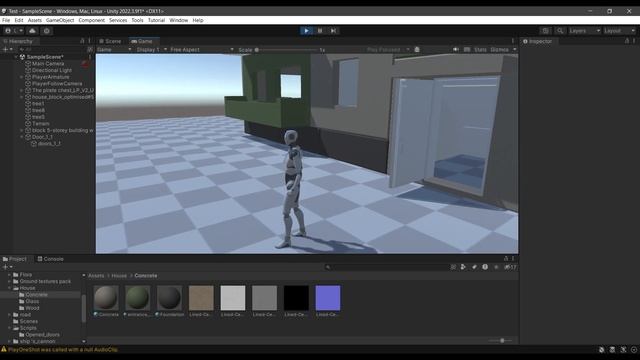Expand The pirate chest object
Viewport: 640px width, 360px height.
pos(22,90)
